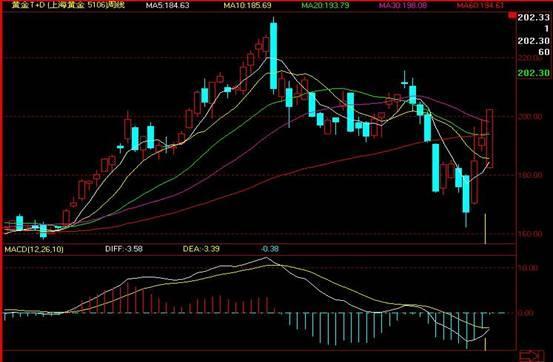
Task: Click the gold T+D chart title
Action: 68,5
